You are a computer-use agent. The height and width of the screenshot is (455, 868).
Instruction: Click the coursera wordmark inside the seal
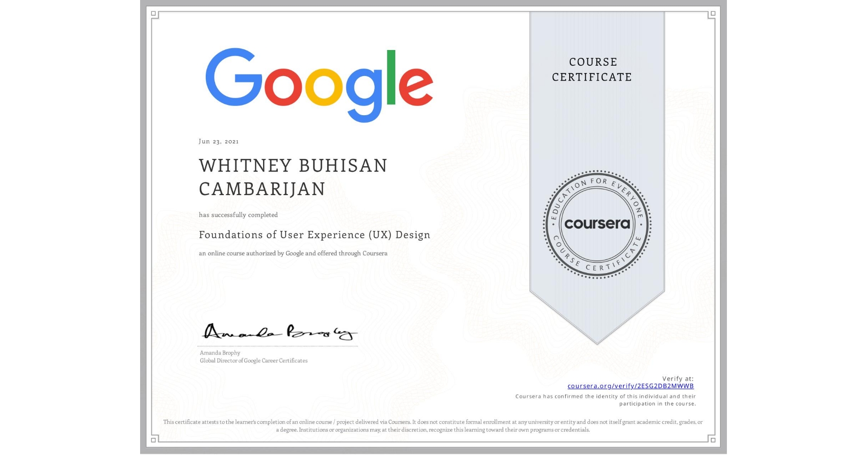[x=597, y=225]
